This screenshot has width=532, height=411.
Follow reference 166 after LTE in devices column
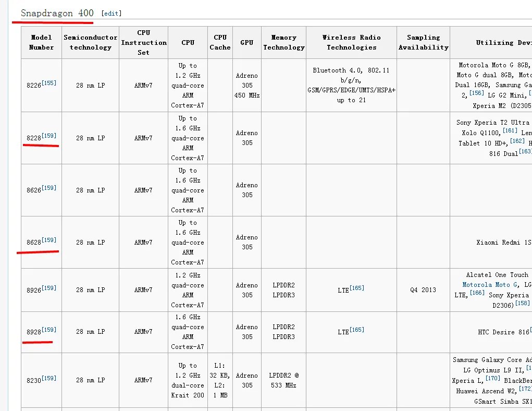pyautogui.click(x=477, y=293)
